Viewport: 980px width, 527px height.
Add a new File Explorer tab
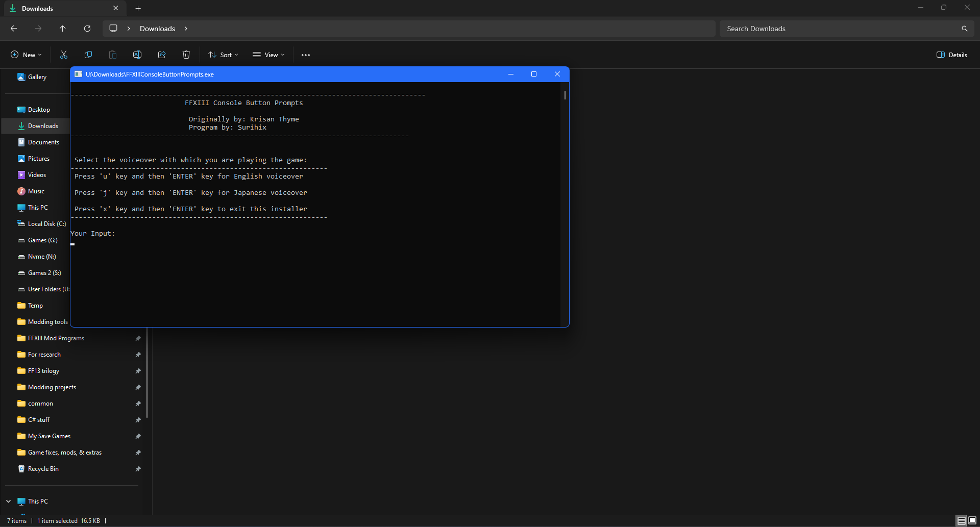pyautogui.click(x=138, y=8)
